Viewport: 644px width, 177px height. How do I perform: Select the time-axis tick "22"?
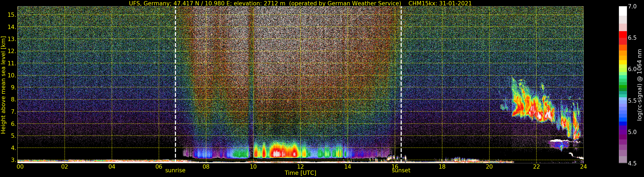point(536,166)
